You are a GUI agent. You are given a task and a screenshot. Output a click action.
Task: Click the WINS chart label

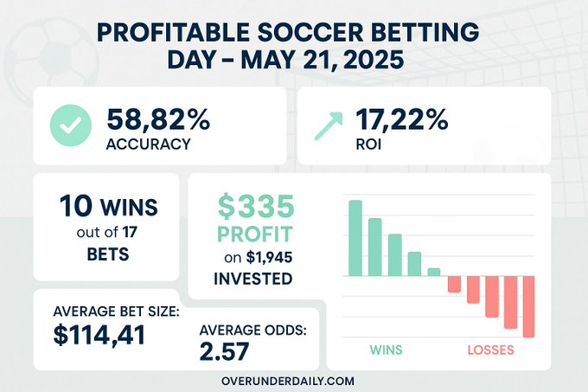(387, 350)
